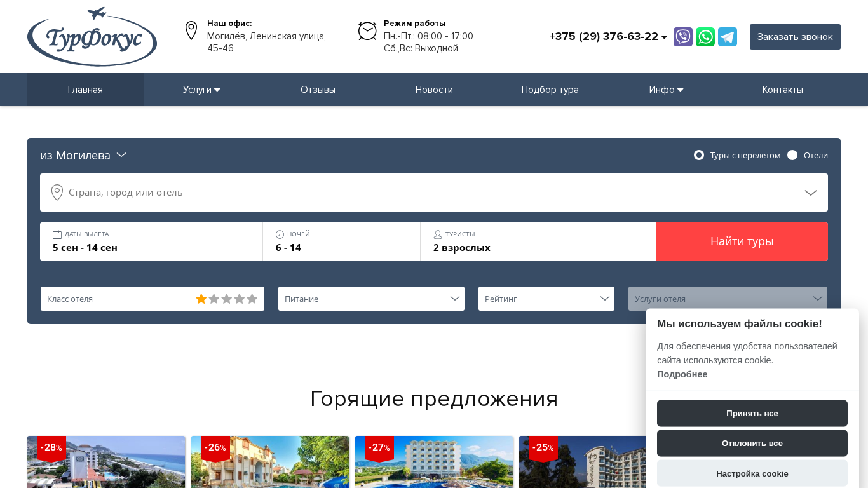Expand the phone number dropdown arrow
The image size is (868, 488).
click(665, 37)
